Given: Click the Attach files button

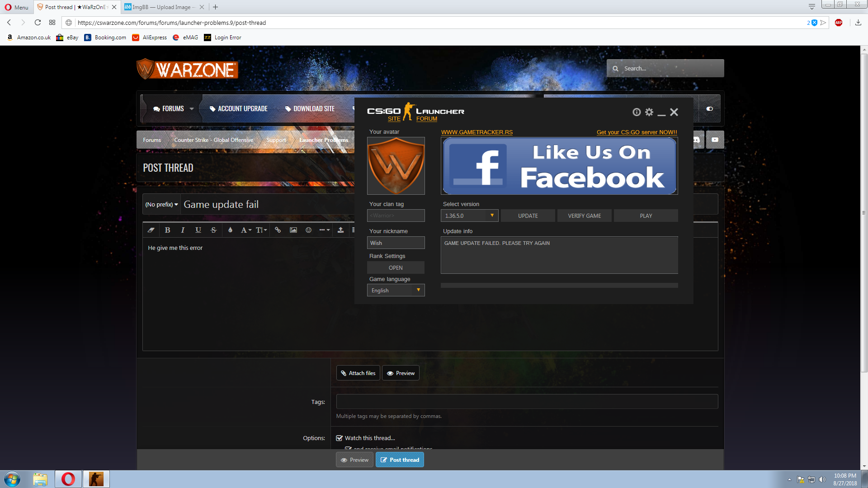Looking at the screenshot, I should 358,373.
